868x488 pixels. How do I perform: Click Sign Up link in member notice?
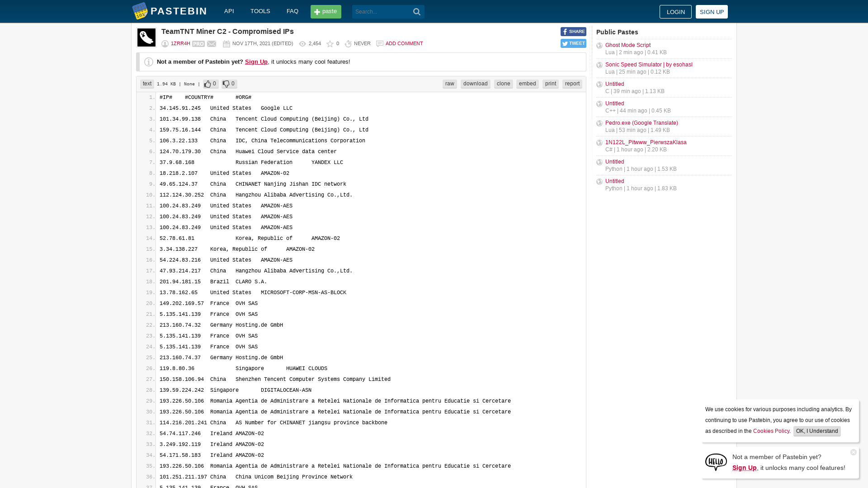[x=256, y=62]
